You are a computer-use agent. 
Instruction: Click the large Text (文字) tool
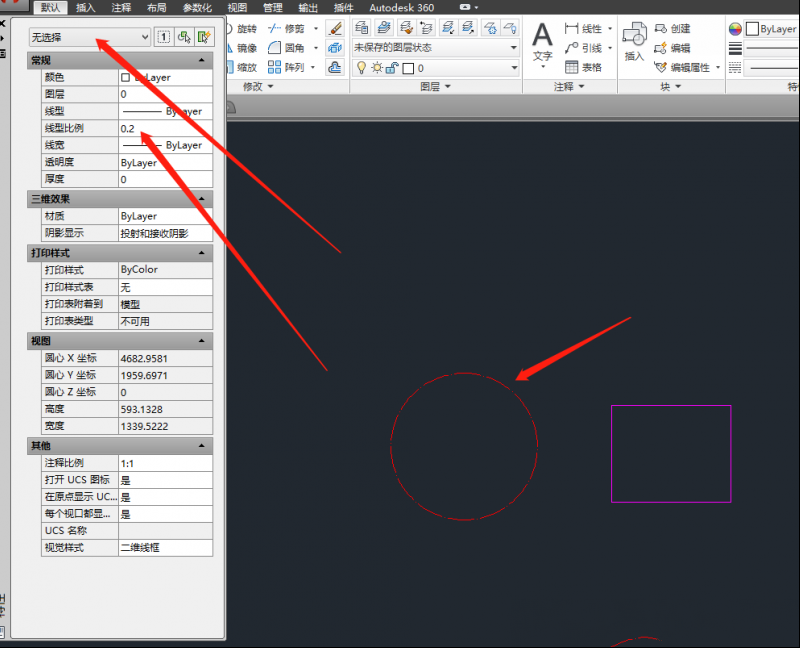[x=542, y=44]
